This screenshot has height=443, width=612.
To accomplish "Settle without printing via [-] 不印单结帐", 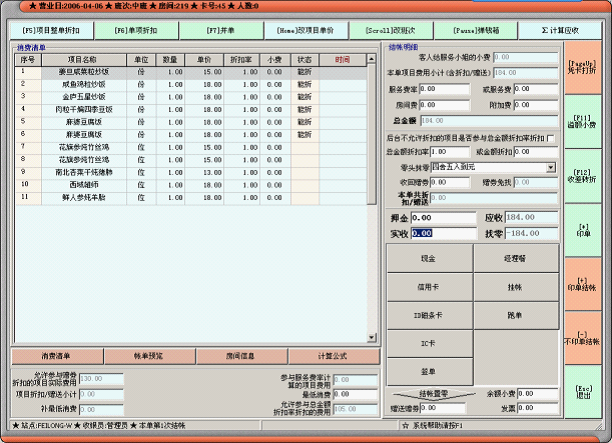I will coord(582,338).
